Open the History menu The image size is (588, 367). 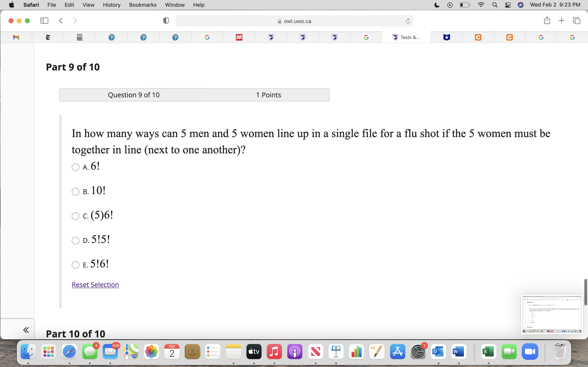111,5
